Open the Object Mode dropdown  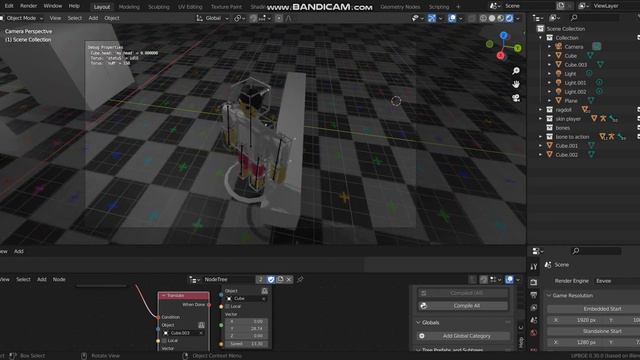click(x=22, y=18)
